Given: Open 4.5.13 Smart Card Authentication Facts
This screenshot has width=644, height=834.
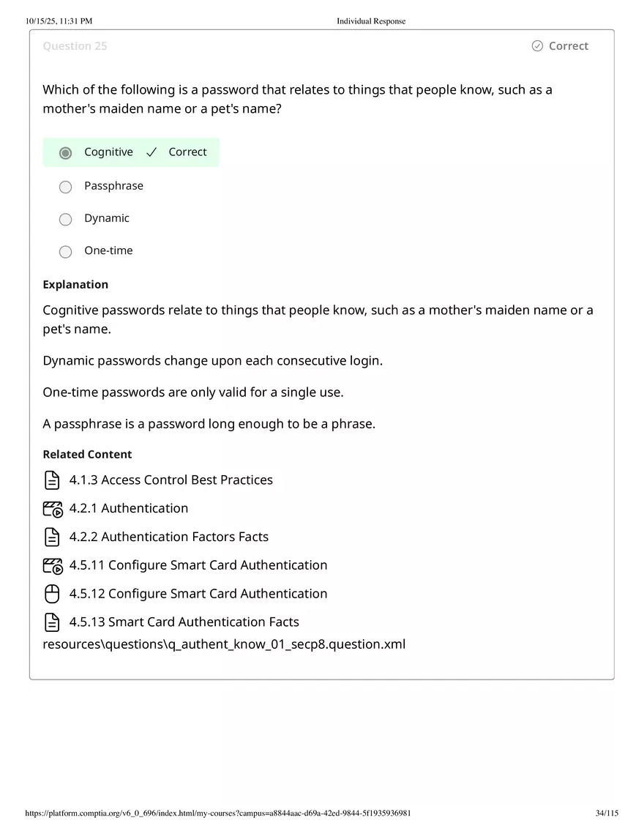Looking at the screenshot, I should tap(184, 622).
